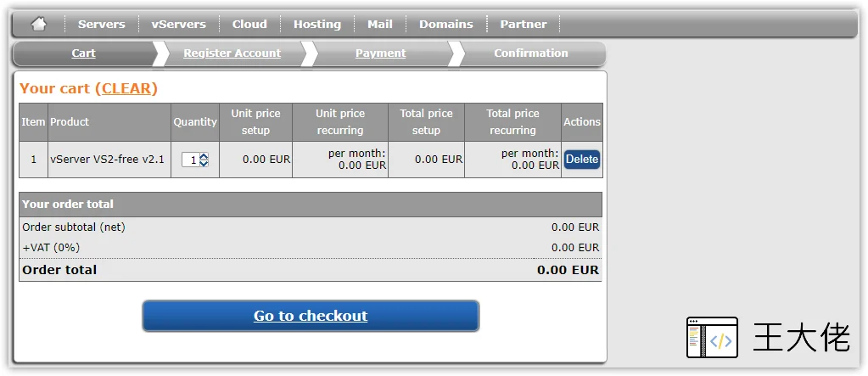The image size is (868, 376).
Task: Click the CLEAR cart link
Action: click(x=126, y=88)
